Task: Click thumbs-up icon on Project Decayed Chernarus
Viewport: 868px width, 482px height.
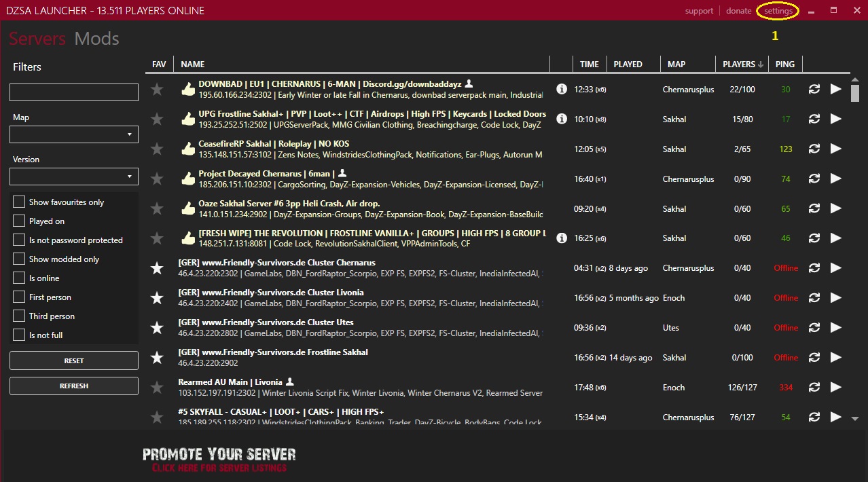Action: [187, 179]
